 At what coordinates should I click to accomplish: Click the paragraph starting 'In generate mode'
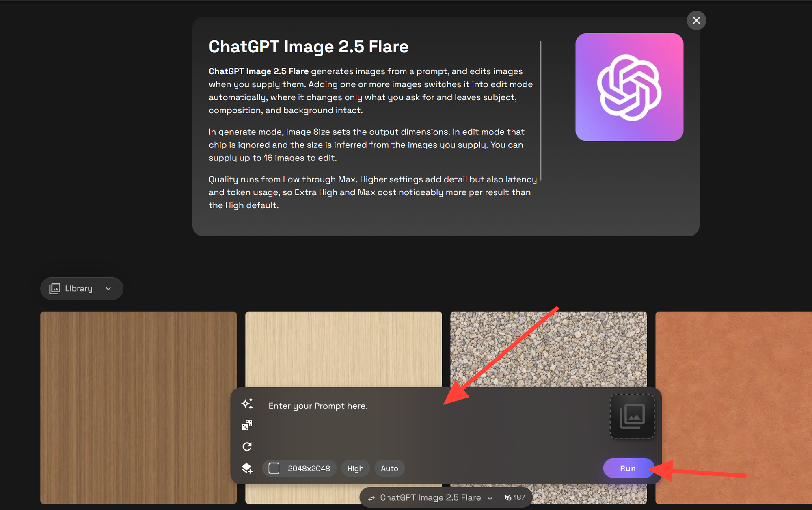point(367,145)
